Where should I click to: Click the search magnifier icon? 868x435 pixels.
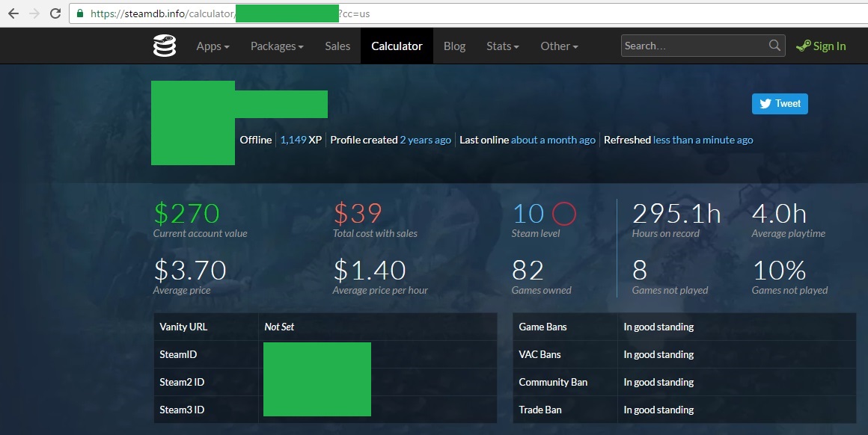coord(774,46)
